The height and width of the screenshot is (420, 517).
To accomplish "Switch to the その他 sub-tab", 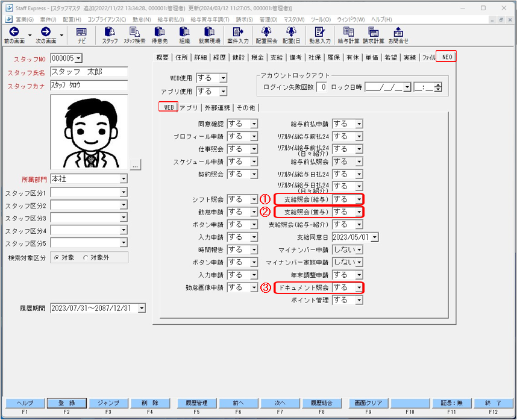I will (246, 108).
